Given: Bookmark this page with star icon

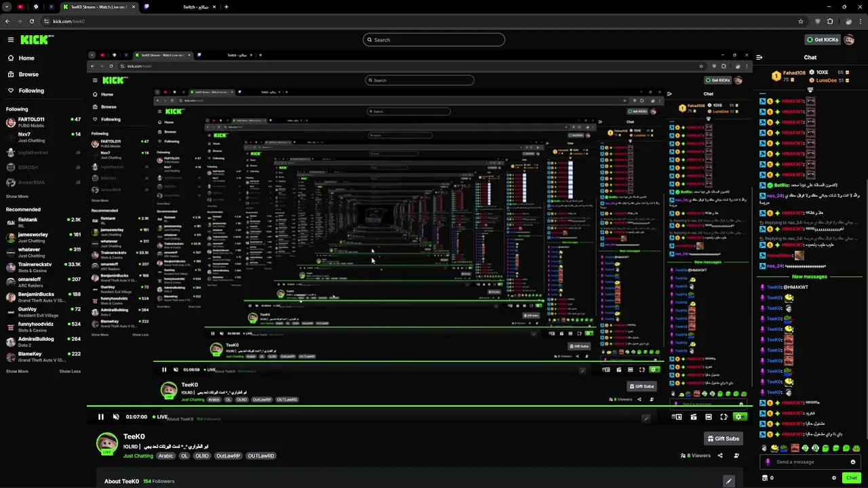Looking at the screenshot, I should (801, 21).
